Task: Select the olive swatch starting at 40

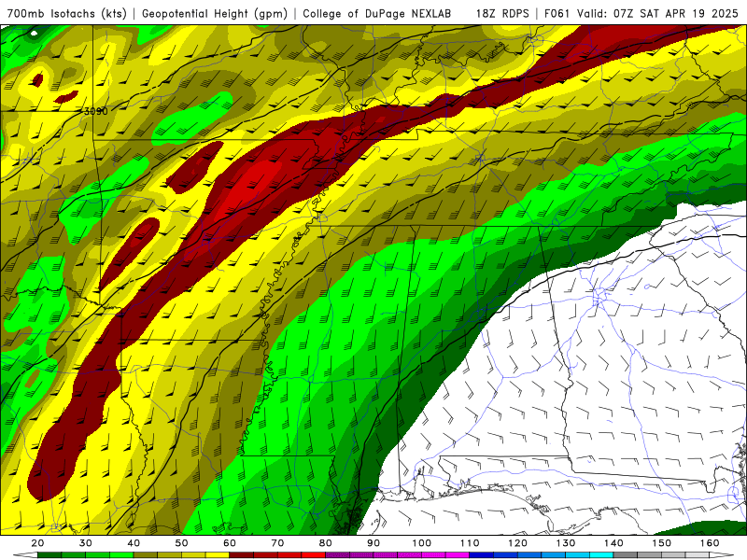Action: 146,555
